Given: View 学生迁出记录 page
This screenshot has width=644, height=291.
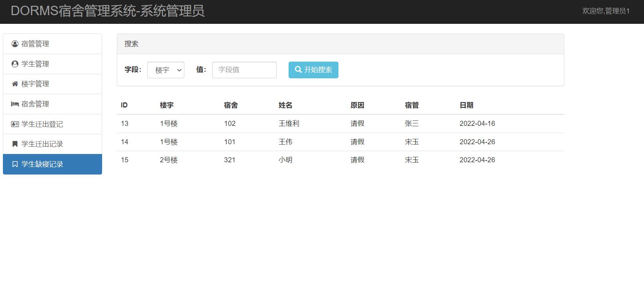Looking at the screenshot, I should pos(52,144).
